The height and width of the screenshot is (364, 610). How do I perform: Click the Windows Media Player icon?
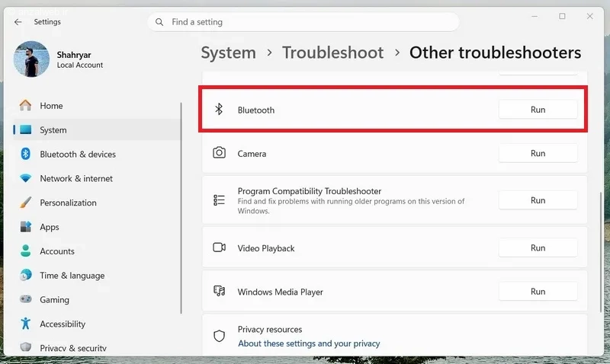point(219,291)
